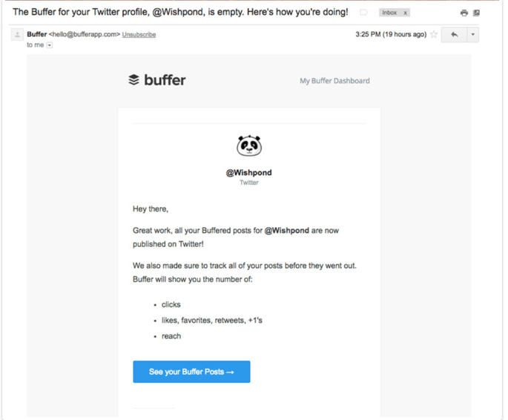Image resolution: width=508 pixels, height=420 pixels.
Task: Star this Buffer email
Action: click(x=434, y=34)
